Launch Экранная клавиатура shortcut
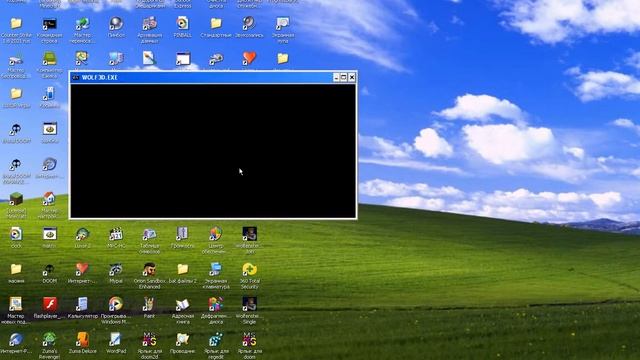Screen dimensions: 640x360 [216, 269]
